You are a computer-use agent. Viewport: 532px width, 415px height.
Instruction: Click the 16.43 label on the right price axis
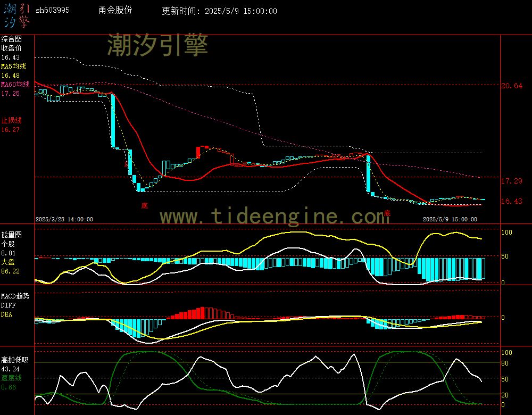click(512, 201)
